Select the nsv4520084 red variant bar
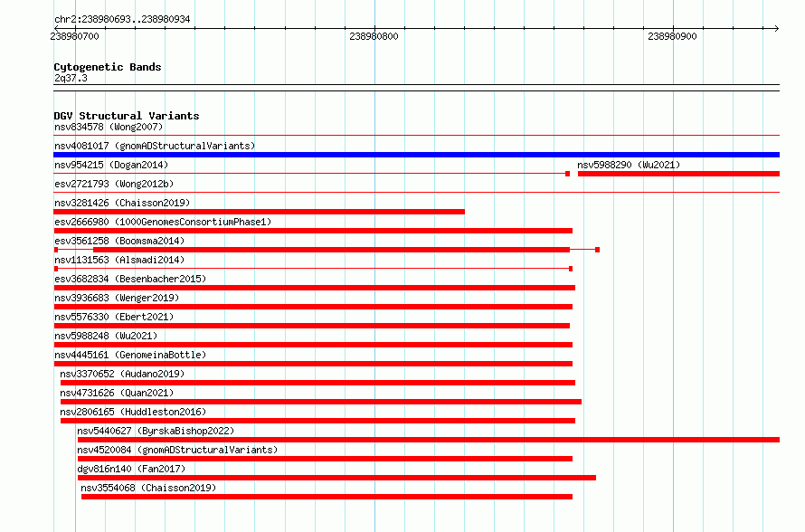Viewport: 805px width, 532px height. click(x=325, y=459)
